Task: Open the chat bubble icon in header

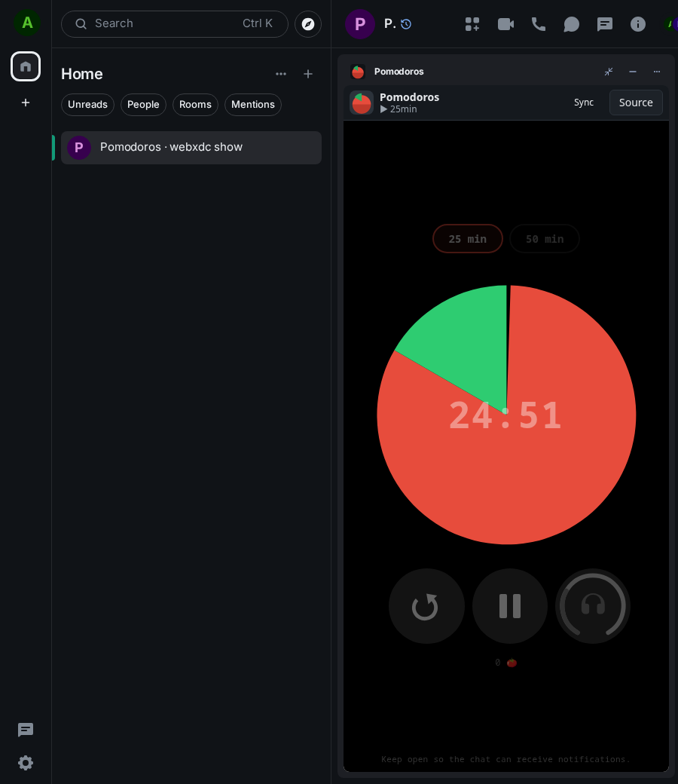Action: pos(571,24)
